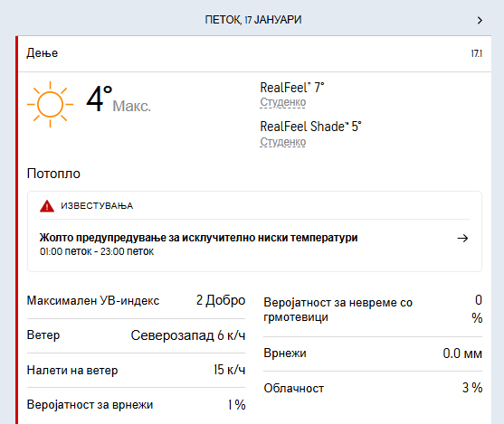The image size is (504, 424).
Task: Select the Веројатност за врнежи row
Action: 137,405
